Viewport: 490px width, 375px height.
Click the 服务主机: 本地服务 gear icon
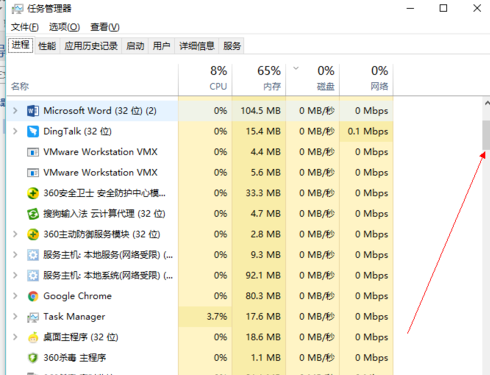(33, 255)
